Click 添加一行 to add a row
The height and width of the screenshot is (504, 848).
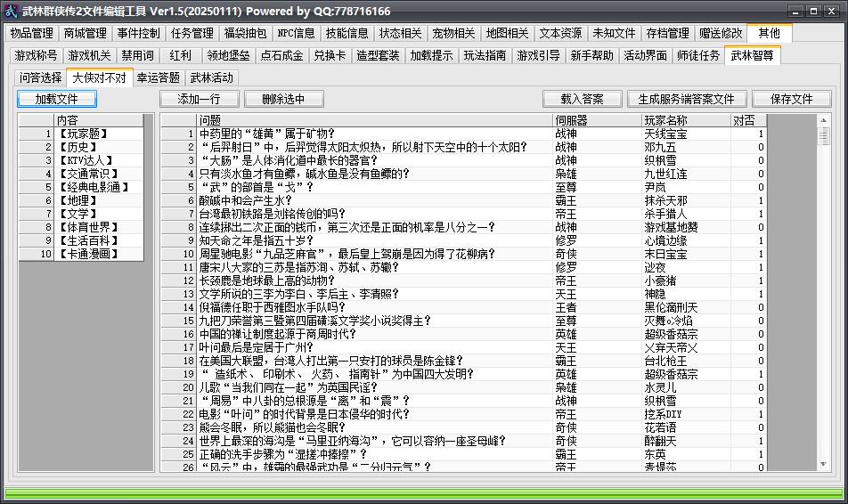click(x=199, y=99)
